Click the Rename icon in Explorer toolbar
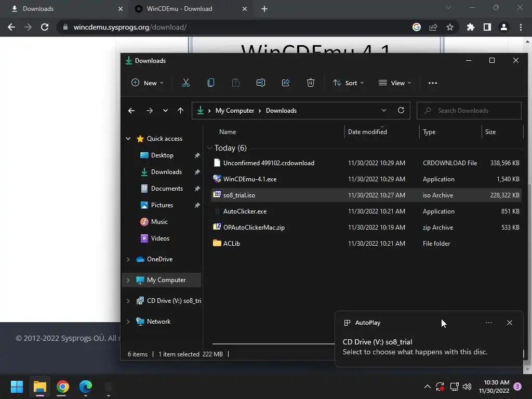The width and height of the screenshot is (532, 399). click(261, 83)
